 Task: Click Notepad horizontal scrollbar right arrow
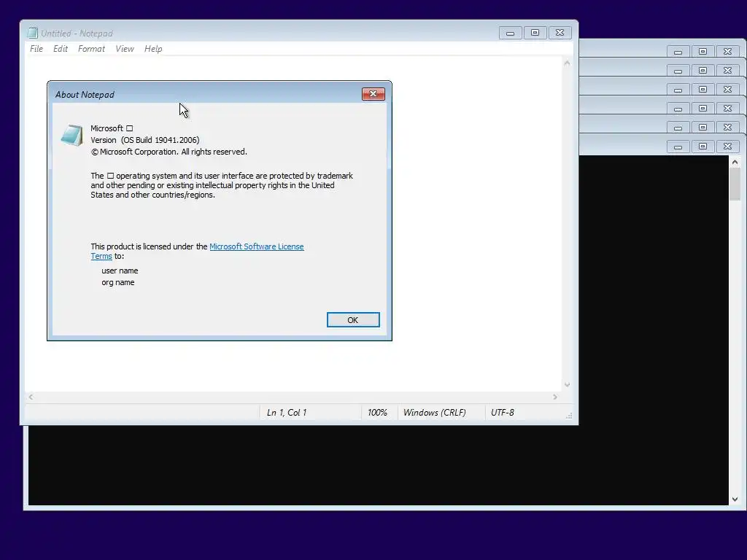(x=555, y=397)
